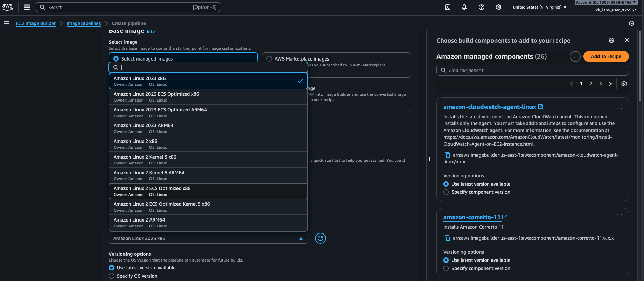Go to components page 2
The height and width of the screenshot is (281, 644).
pyautogui.click(x=591, y=84)
